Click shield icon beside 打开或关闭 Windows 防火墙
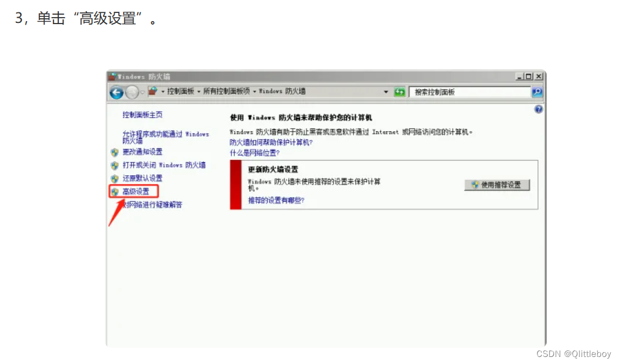 115,166
